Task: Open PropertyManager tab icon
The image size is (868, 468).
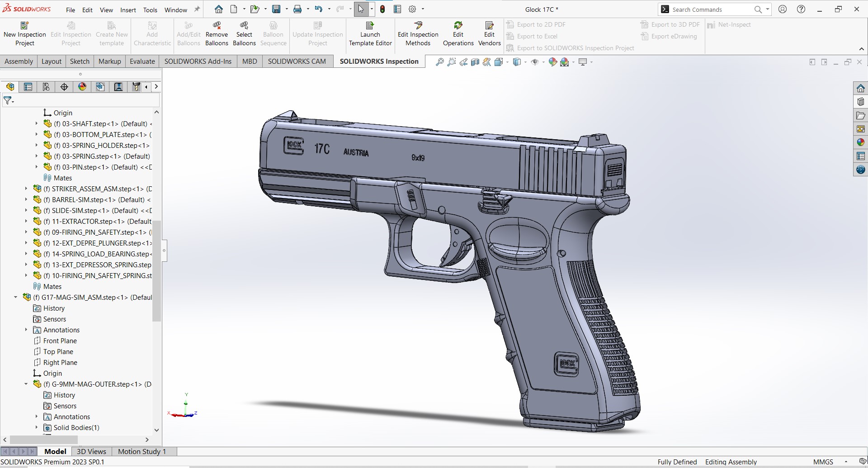Action: [28, 87]
